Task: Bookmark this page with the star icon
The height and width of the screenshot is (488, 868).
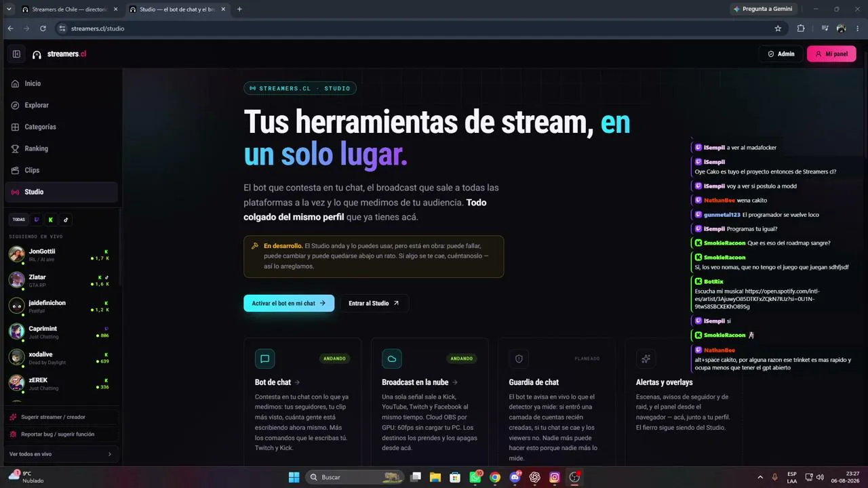Action: [x=778, y=28]
